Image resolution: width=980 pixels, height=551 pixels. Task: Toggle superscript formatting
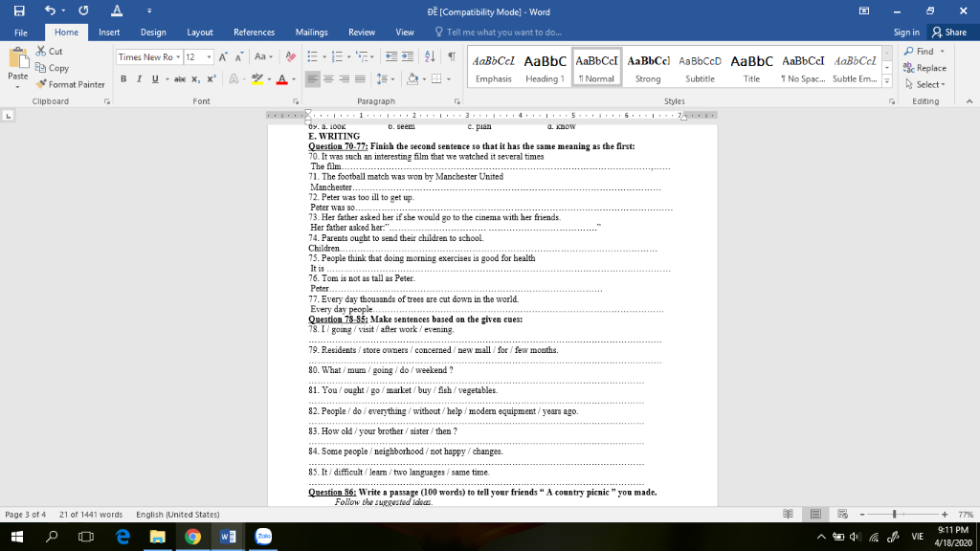pyautogui.click(x=212, y=78)
